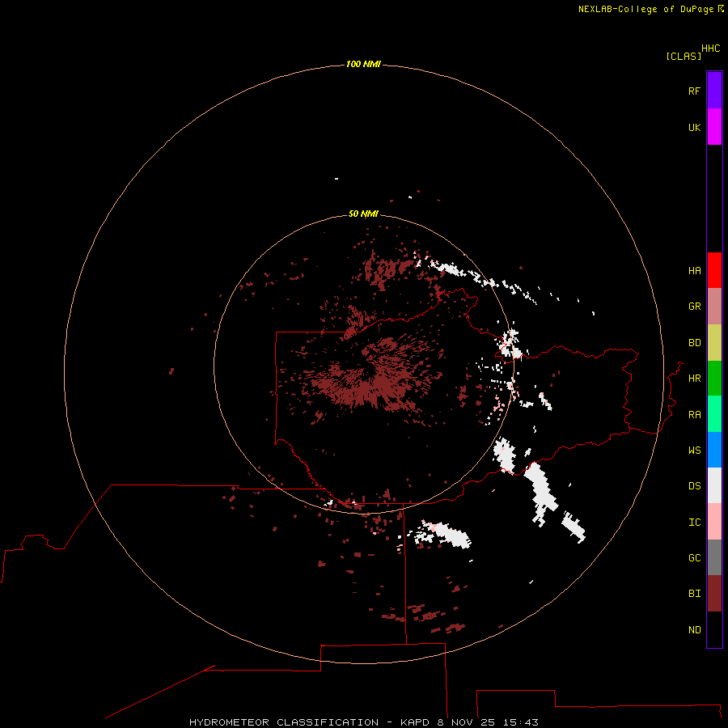Click the RA light green swatch
The width and height of the screenshot is (728, 728).
(x=714, y=414)
